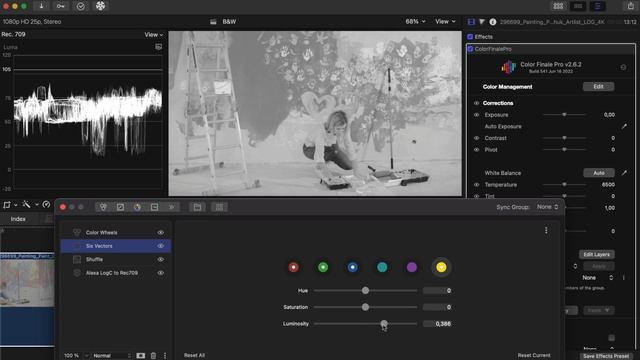640x360 pixels.
Task: Click the scope settings icon beside Luma
Action: click(x=158, y=47)
